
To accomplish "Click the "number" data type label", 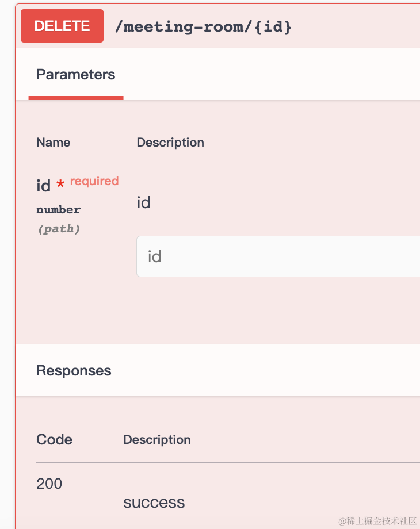I will coord(59,209).
